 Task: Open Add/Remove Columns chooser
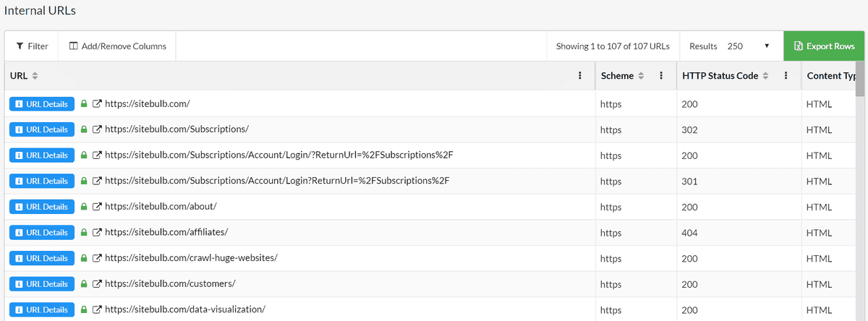click(x=117, y=46)
